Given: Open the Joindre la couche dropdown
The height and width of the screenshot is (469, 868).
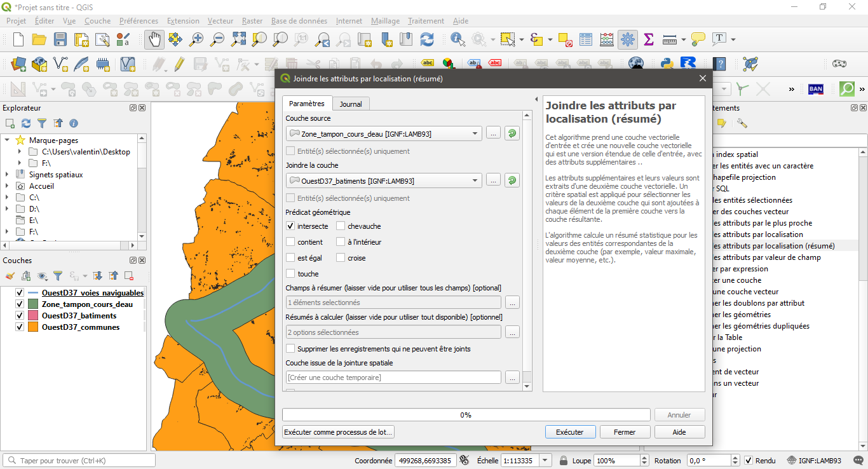Looking at the screenshot, I should point(384,180).
